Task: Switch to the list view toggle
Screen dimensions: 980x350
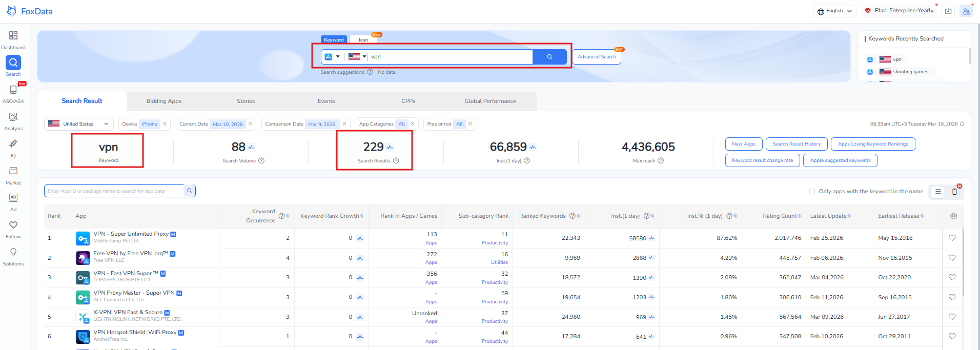Action: [938, 192]
